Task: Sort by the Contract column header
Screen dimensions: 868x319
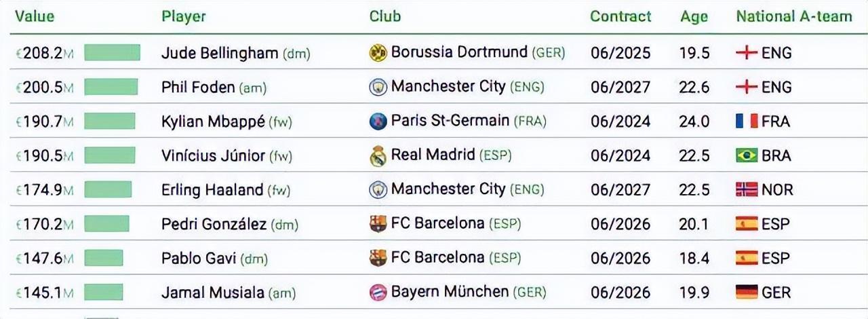Action: (620, 16)
